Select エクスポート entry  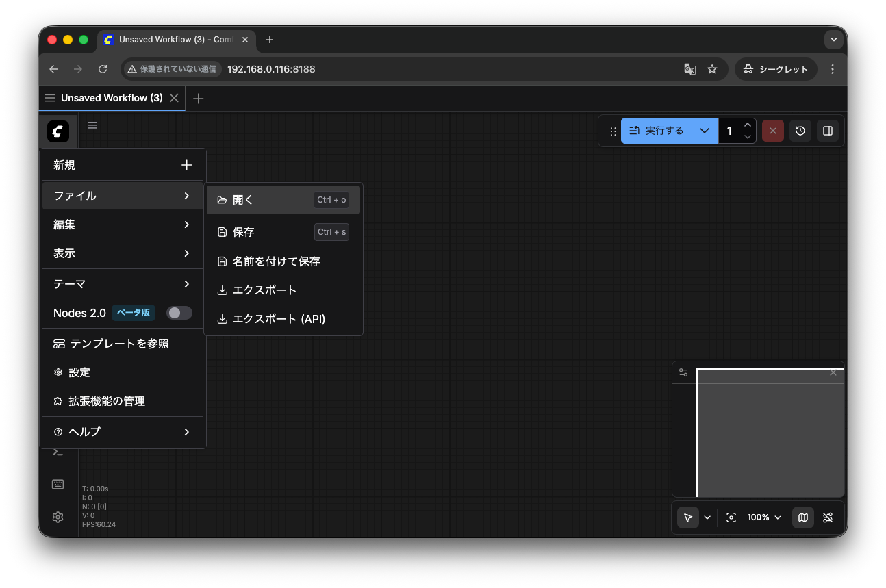pos(283,290)
